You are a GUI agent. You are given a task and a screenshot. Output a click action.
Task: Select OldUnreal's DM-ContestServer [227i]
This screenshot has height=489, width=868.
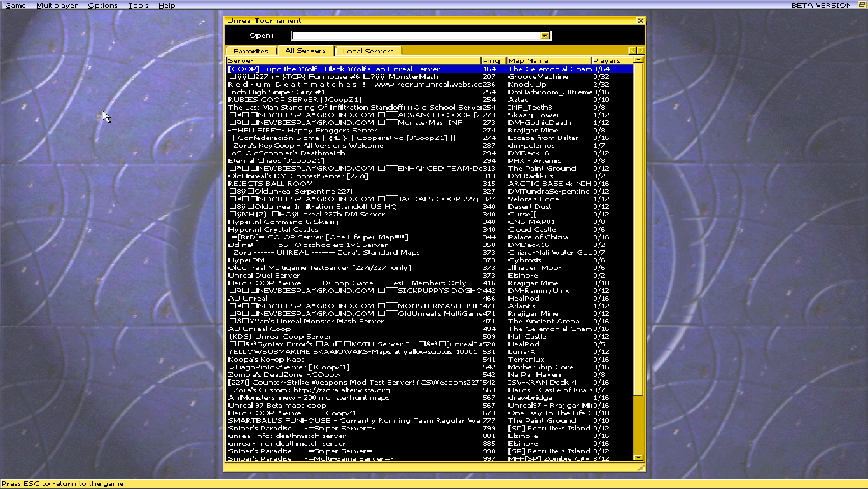pos(430,176)
